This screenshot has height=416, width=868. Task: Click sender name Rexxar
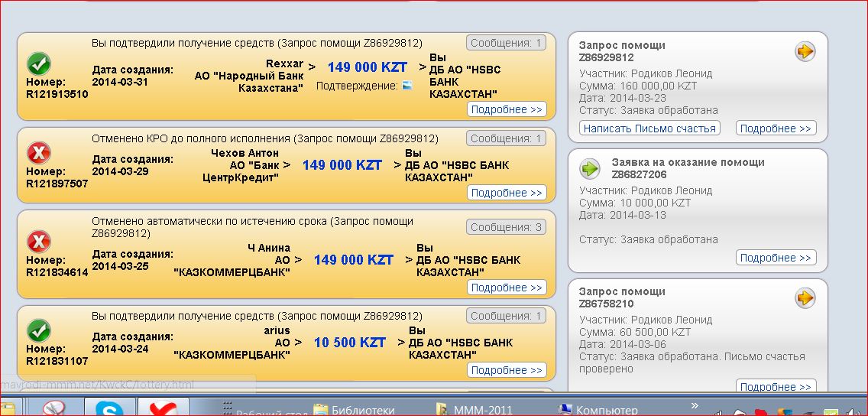click(284, 63)
